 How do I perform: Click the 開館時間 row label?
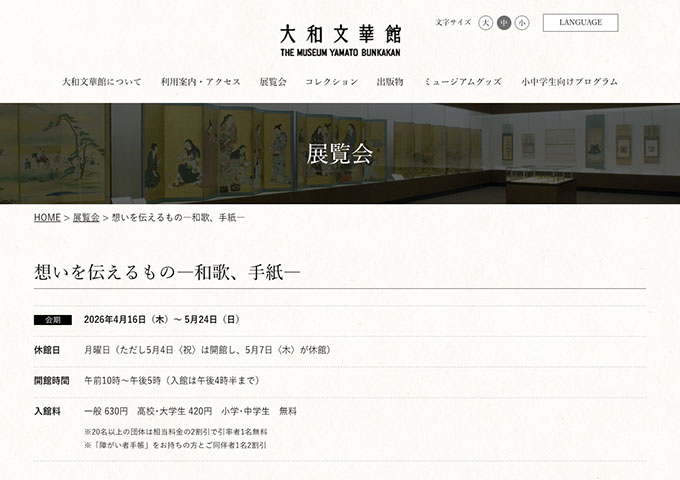tap(52, 381)
